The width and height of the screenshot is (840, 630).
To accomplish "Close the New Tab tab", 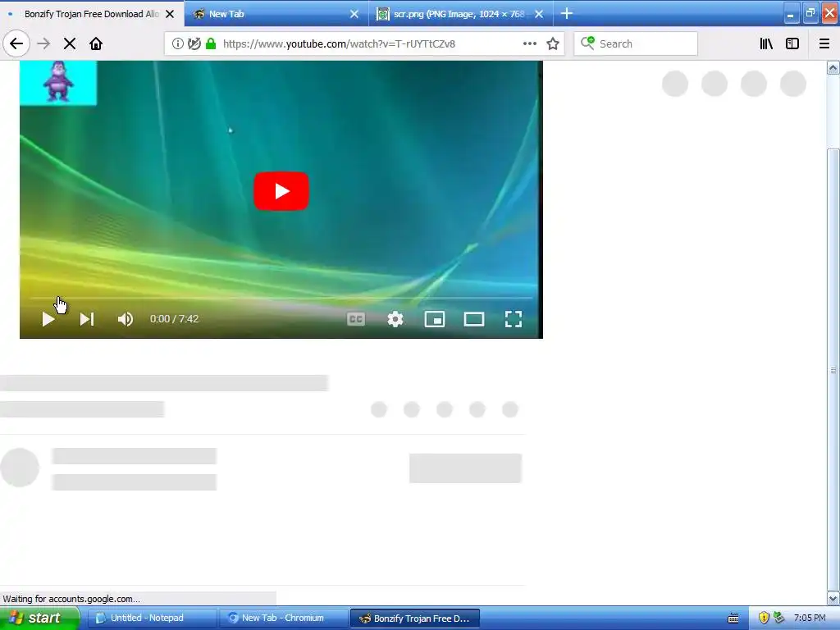I will pyautogui.click(x=354, y=14).
